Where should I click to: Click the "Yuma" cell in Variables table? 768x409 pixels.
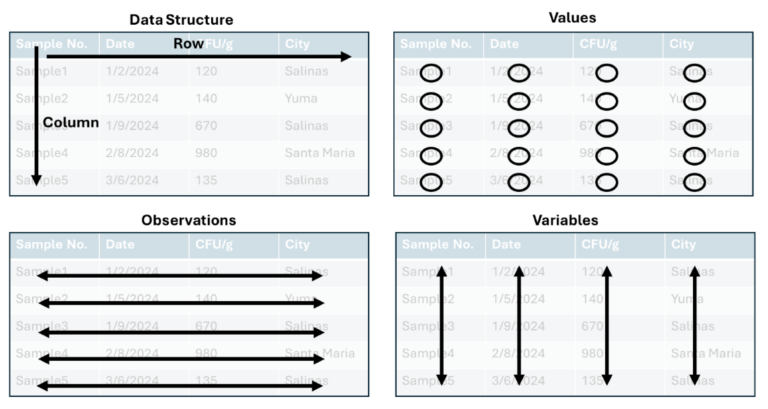tap(686, 299)
